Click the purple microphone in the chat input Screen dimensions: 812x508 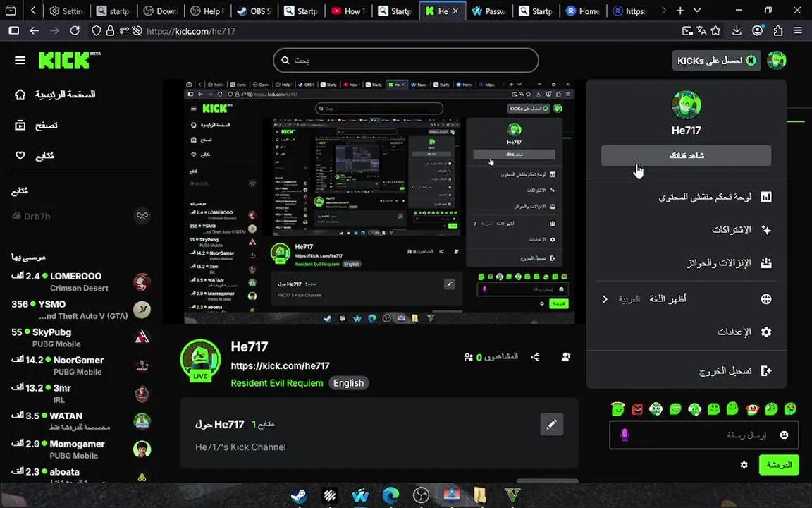(625, 435)
